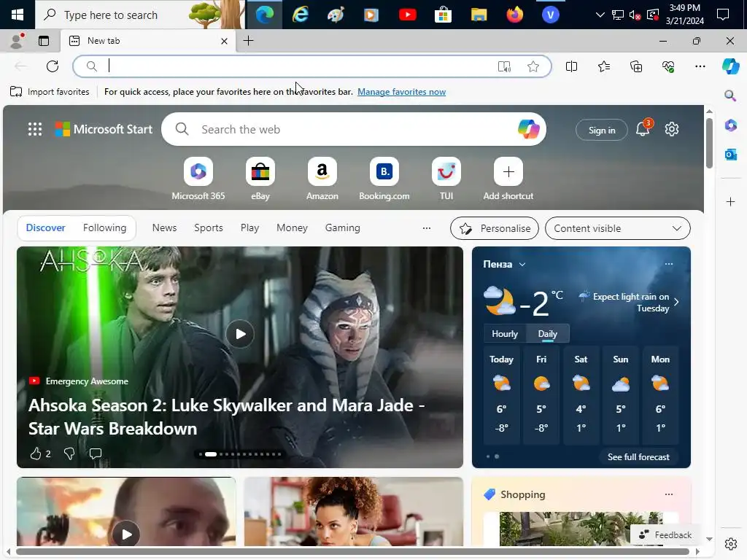Open the Shopping card more options menu
Screen dimensions: 747x560
pos(669,494)
